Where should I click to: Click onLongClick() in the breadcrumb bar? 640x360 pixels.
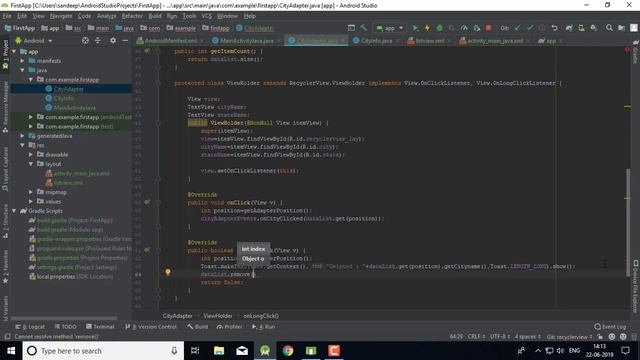[x=261, y=316]
